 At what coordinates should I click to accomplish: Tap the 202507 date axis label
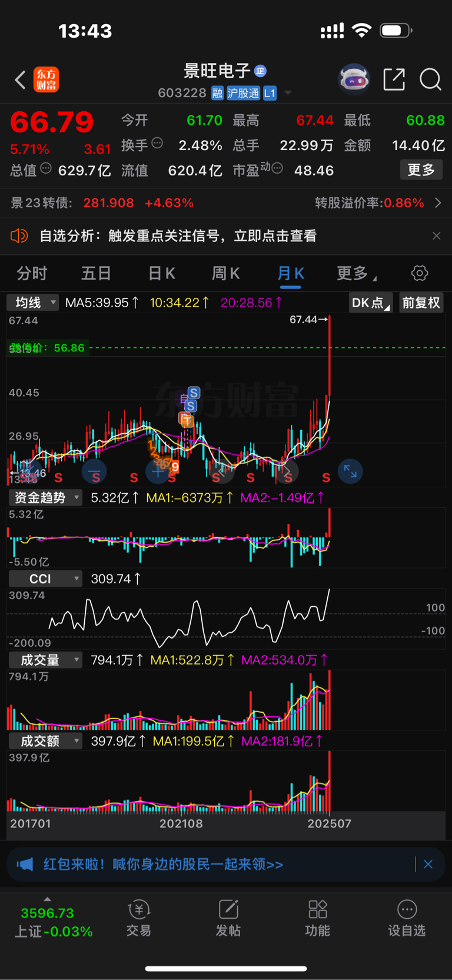tap(329, 823)
